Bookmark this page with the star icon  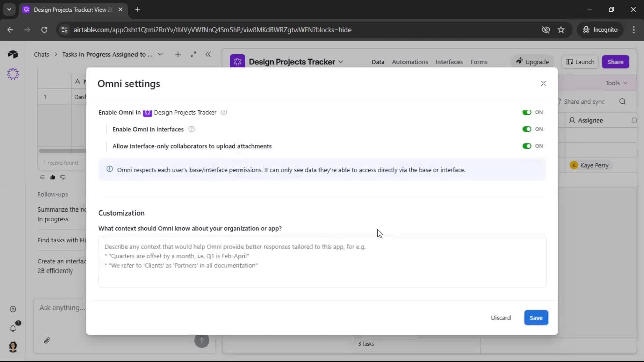pyautogui.click(x=561, y=30)
